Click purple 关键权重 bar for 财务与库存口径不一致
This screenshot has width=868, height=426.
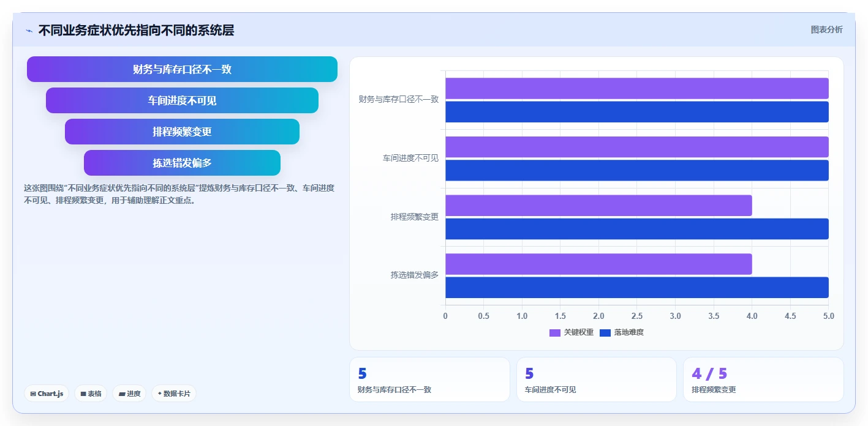pyautogui.click(x=637, y=88)
